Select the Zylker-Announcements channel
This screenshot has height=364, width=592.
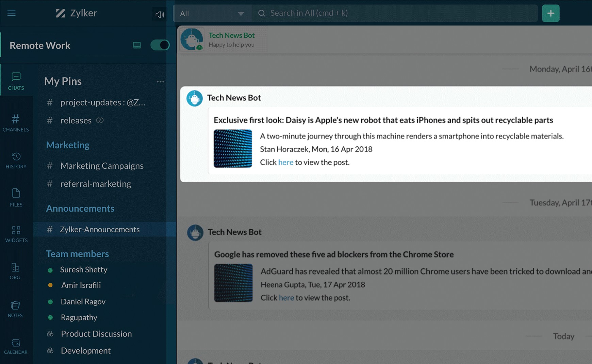99,229
